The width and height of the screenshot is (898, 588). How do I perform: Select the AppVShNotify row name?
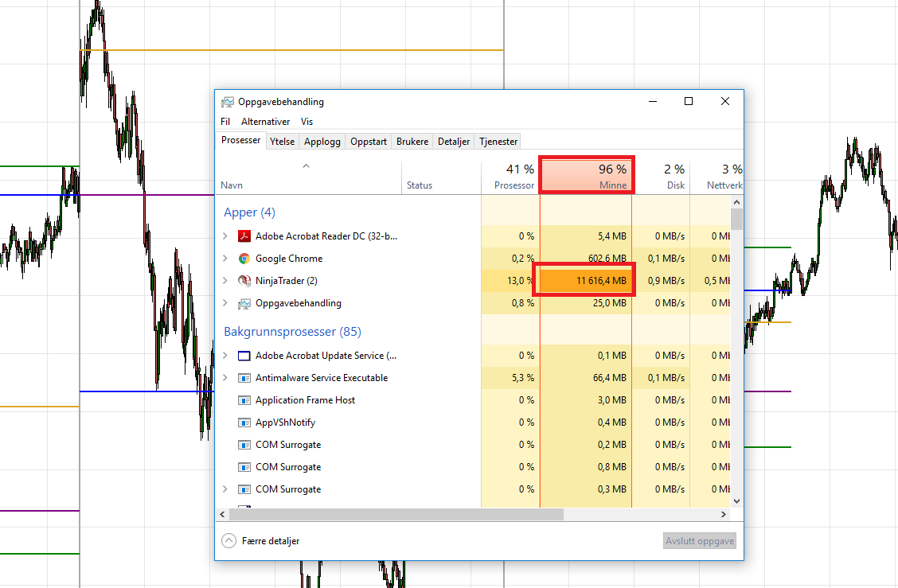pos(285,423)
